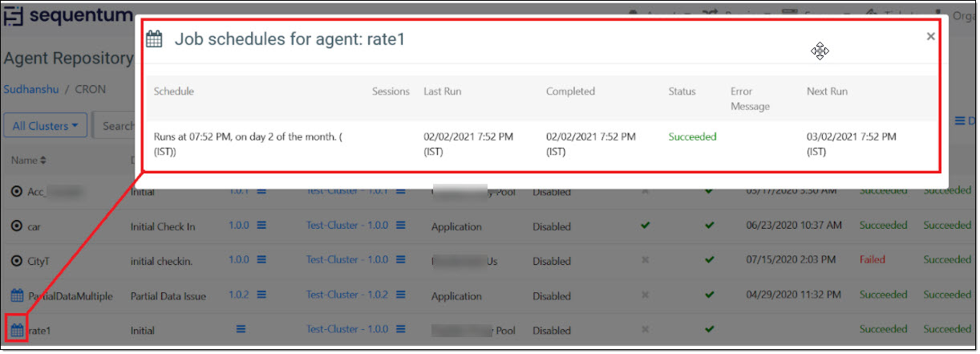Viewport: 980px width, 354px height.
Task: Open the schedule calendar icon for rate1
Action: tap(17, 329)
